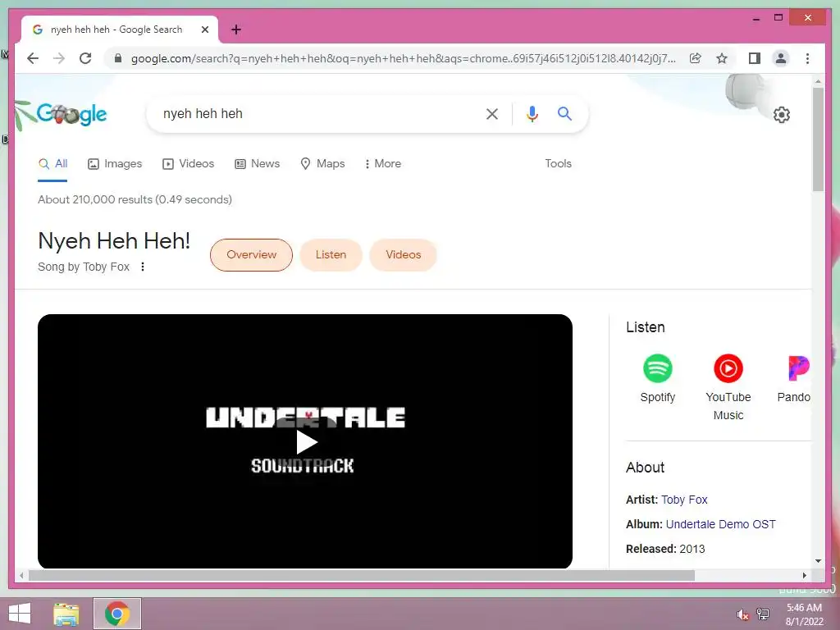Click the muted volume tray icon
This screenshot has height=630, width=840.
point(742,614)
